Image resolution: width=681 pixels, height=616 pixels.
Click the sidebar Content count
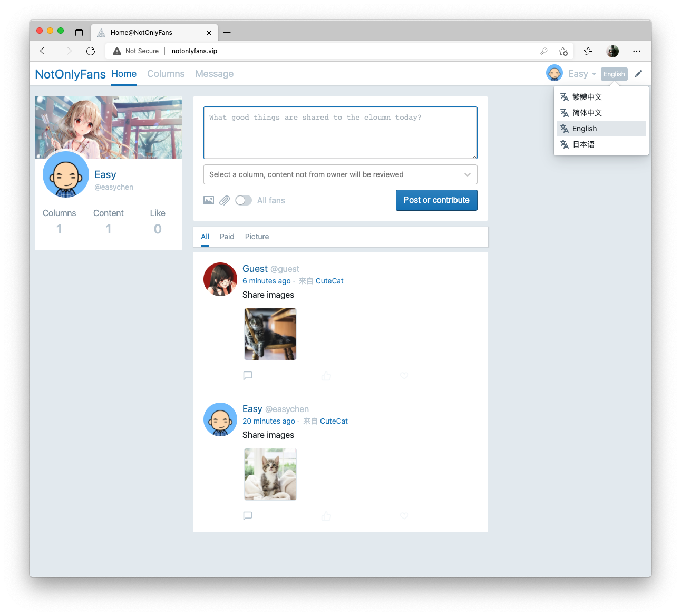point(108,229)
